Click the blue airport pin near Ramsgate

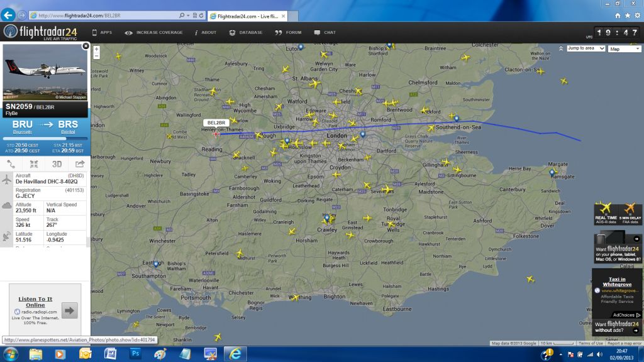click(552, 173)
